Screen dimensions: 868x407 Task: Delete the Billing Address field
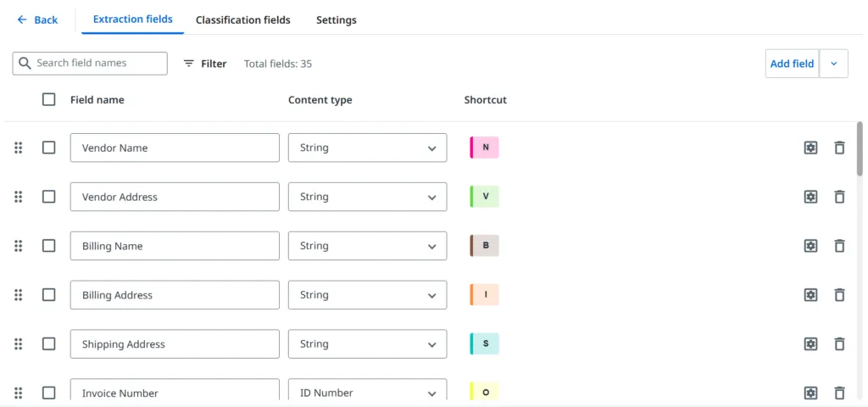[840, 294]
